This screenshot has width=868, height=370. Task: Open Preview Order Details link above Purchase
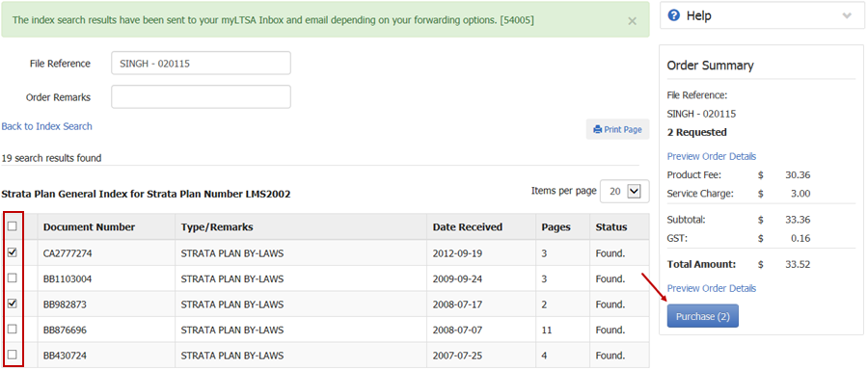click(x=712, y=288)
